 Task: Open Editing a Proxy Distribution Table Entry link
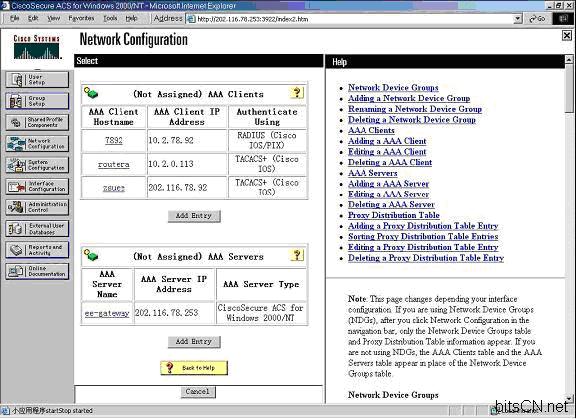point(423,247)
